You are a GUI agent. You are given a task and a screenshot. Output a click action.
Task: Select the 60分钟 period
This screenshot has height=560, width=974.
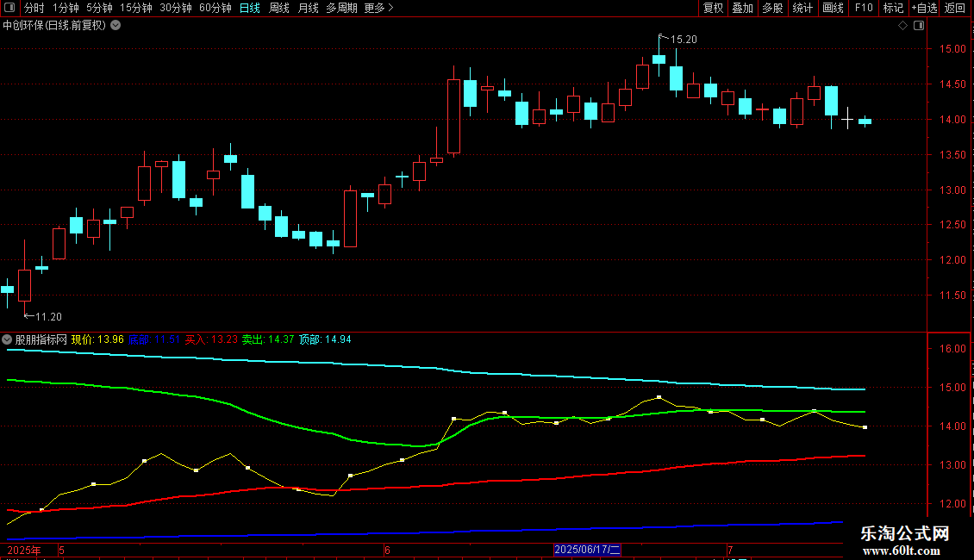tap(215, 8)
